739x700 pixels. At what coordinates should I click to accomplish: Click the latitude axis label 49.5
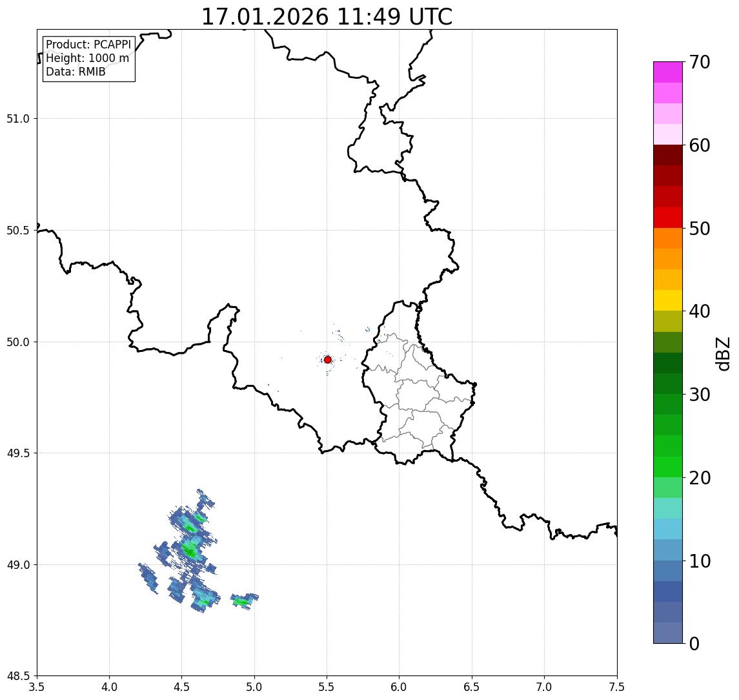(18, 453)
